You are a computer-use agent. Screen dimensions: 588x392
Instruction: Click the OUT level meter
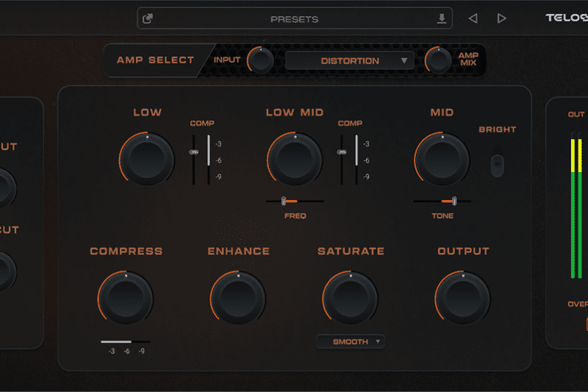click(576, 206)
